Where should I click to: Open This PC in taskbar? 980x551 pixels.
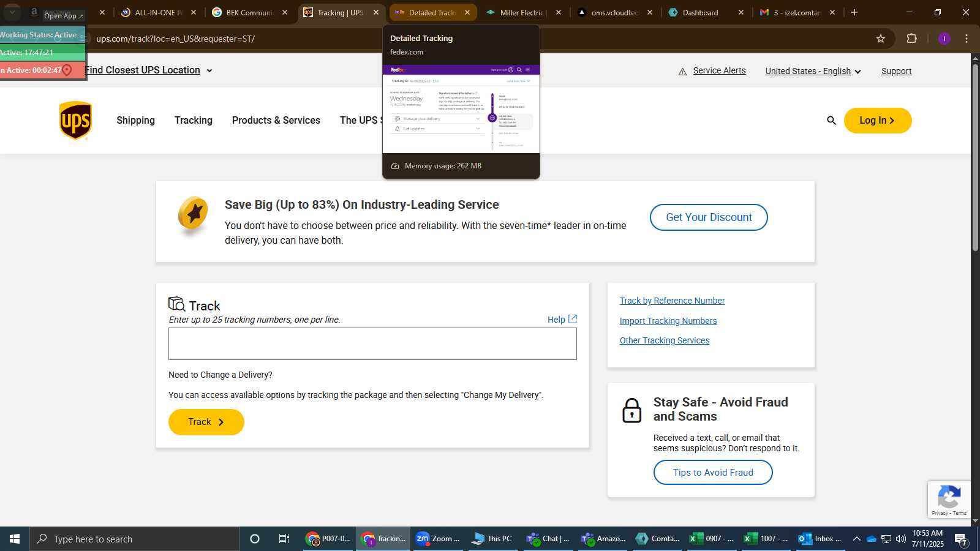[492, 539]
